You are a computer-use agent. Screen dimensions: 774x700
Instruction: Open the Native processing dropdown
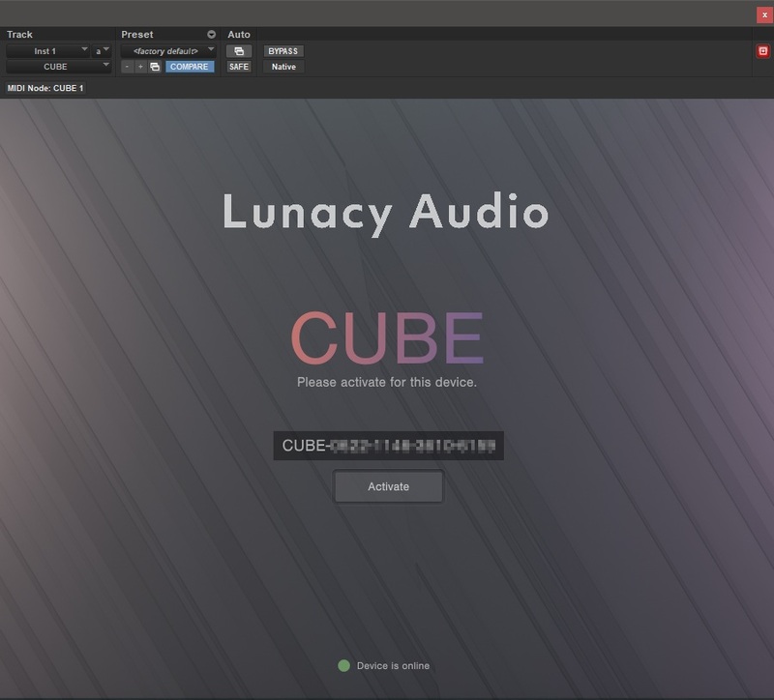coord(283,68)
